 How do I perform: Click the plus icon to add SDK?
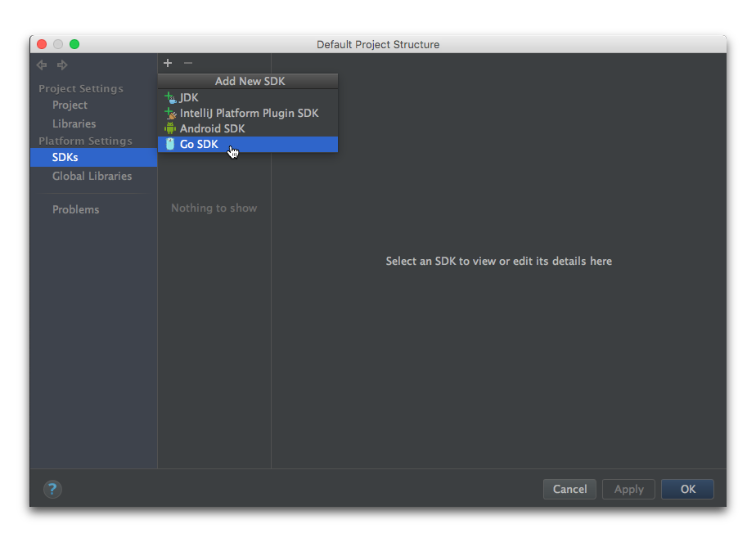click(x=168, y=63)
